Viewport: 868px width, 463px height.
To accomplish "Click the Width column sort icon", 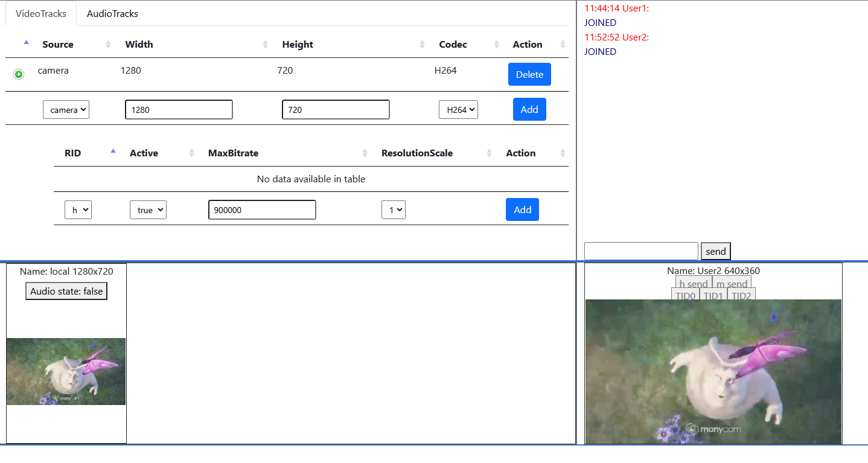I will pos(265,45).
